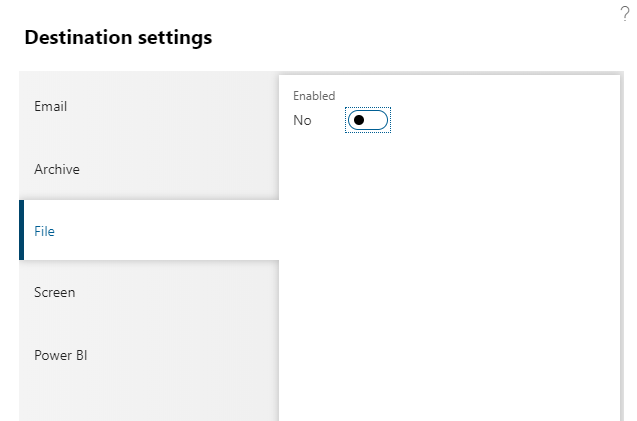Select Screen as the destination
The image size is (637, 421).
pyautogui.click(x=55, y=293)
